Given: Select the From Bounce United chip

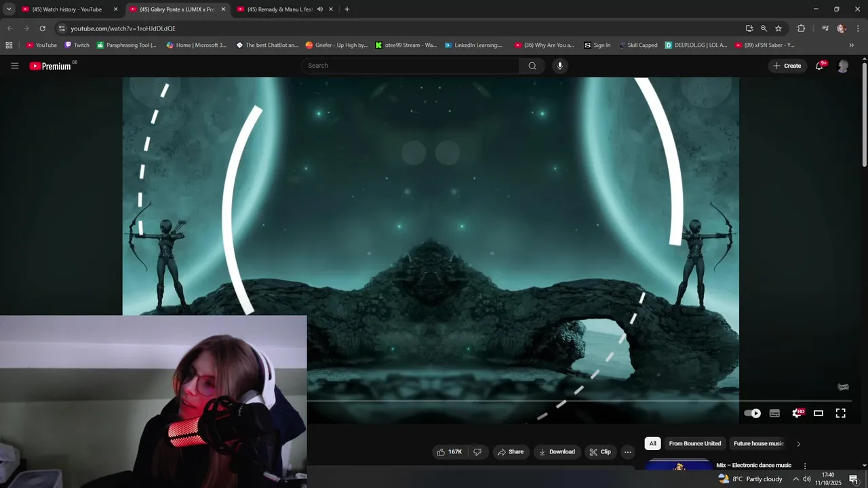Looking at the screenshot, I should (694, 444).
